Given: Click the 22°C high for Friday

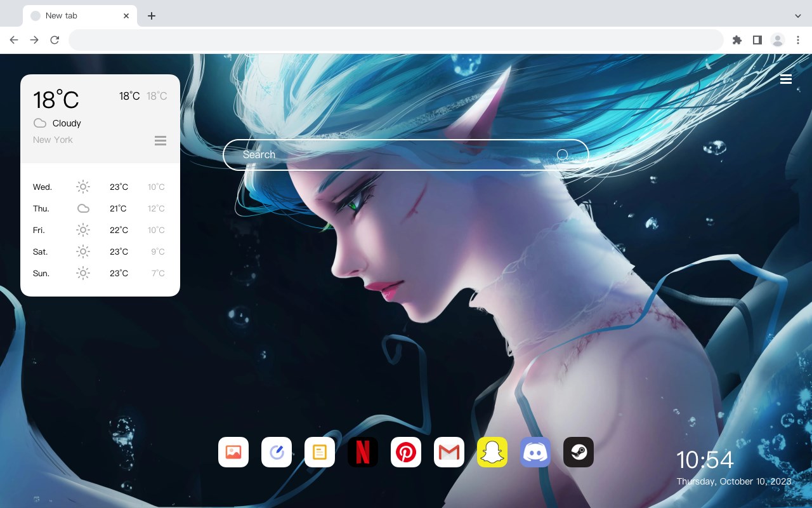Looking at the screenshot, I should tap(119, 230).
